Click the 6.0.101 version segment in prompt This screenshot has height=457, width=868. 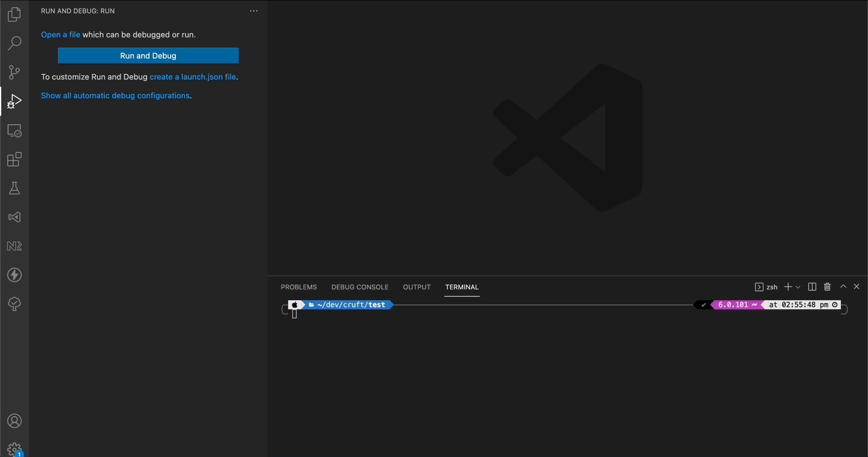(733, 304)
